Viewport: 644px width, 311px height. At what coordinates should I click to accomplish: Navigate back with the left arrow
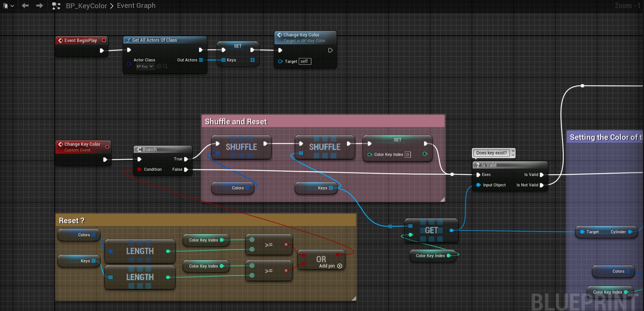coord(25,6)
